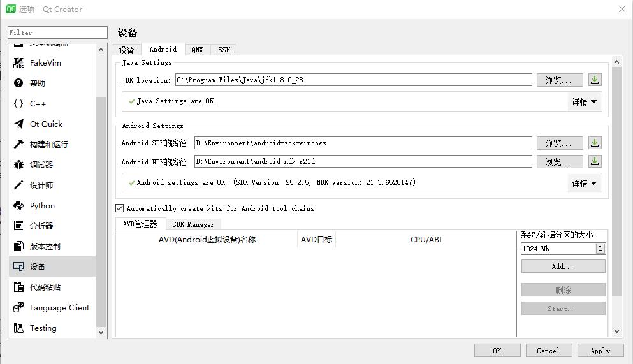The height and width of the screenshot is (364, 633).
Task: Select the FakeVim category label
Action: (45, 63)
